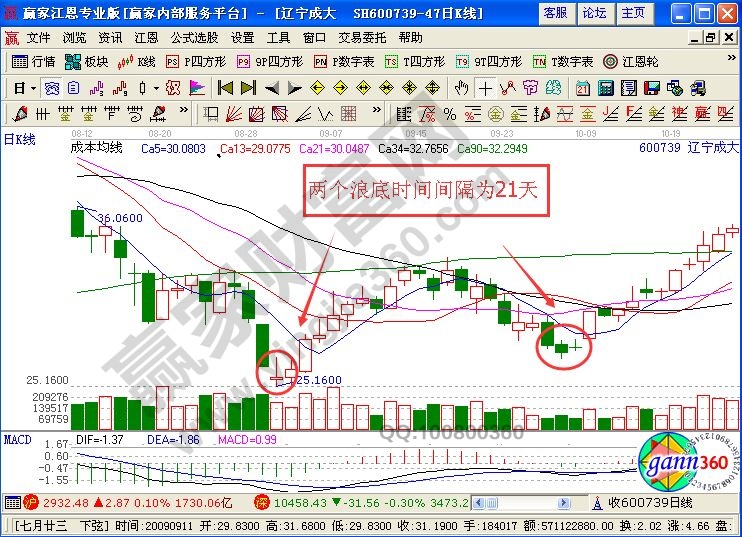Open the 日 period dropdown

[24, 87]
